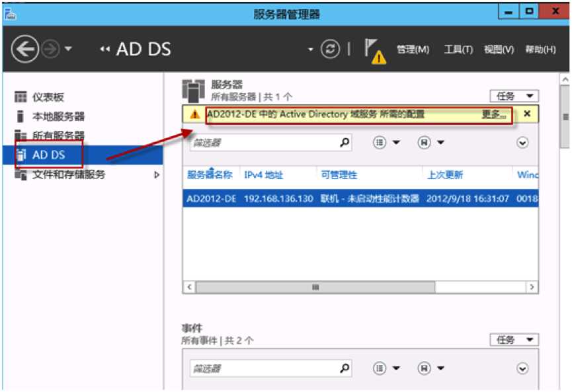Open dropdown arrow next to events save-query icon
572x392 pixels.
[x=440, y=368]
